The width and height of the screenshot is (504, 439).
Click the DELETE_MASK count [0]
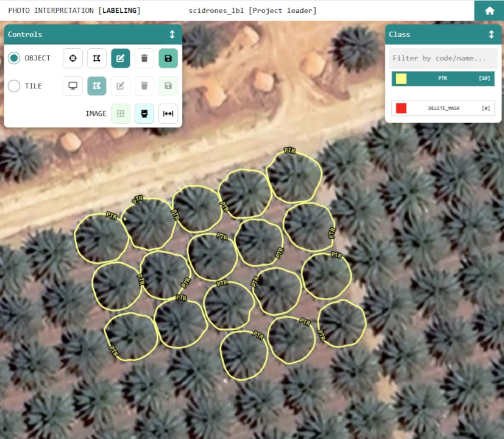pyautogui.click(x=486, y=108)
